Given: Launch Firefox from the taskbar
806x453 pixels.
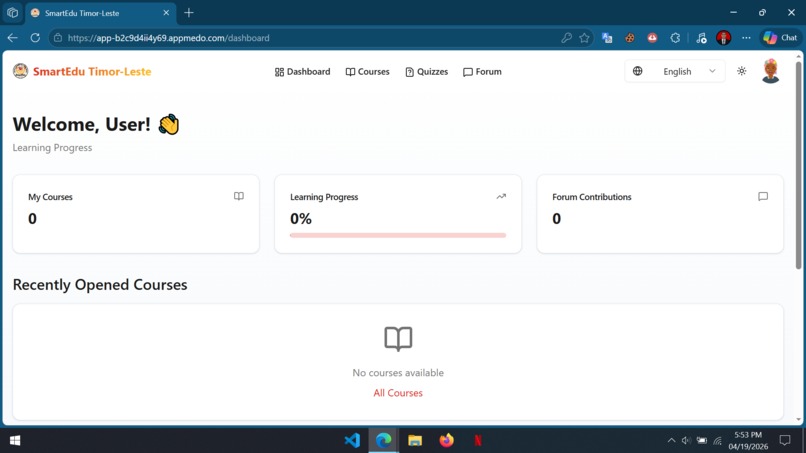Looking at the screenshot, I should (x=446, y=440).
